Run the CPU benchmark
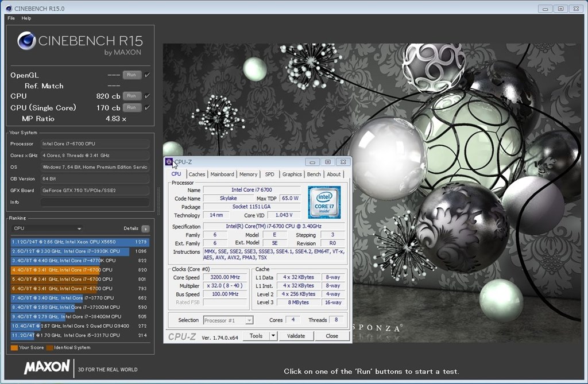The width and height of the screenshot is (588, 384). click(x=131, y=96)
